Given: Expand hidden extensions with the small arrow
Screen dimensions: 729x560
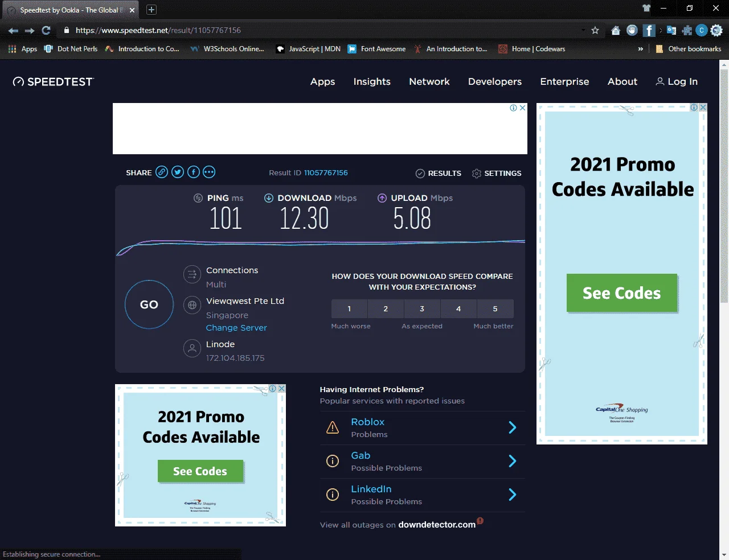Looking at the screenshot, I should [x=661, y=30].
